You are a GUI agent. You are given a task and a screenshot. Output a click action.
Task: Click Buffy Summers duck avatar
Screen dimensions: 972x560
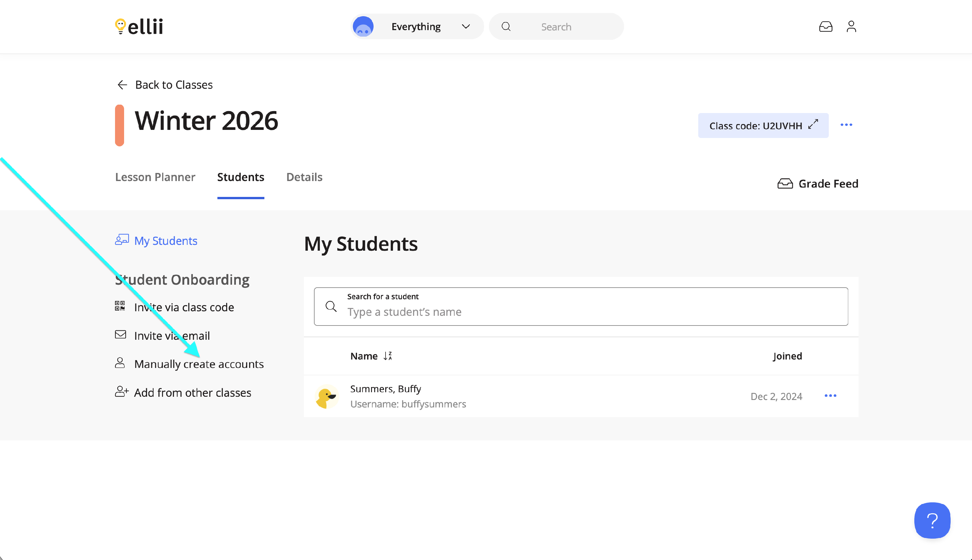click(x=327, y=396)
